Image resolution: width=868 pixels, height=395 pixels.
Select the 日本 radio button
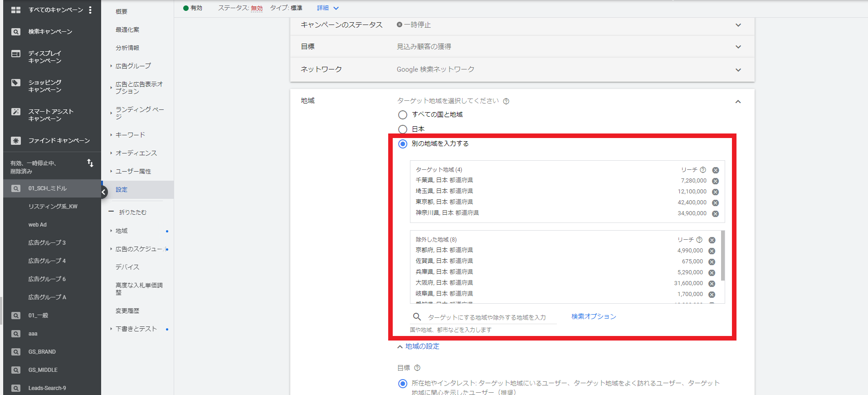(x=402, y=129)
